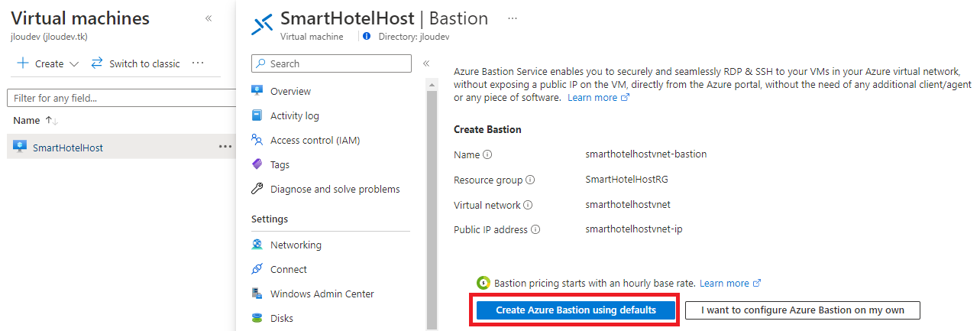Collapse the resource menu with double chevron
The image size is (980, 331).
426,63
